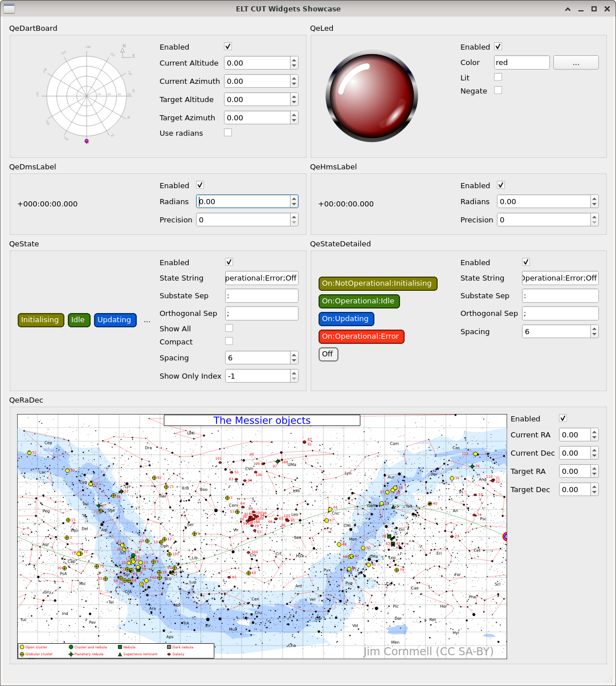Decrease the Target Azimuth value
Viewport: 616px width, 686px height.
[x=294, y=121]
